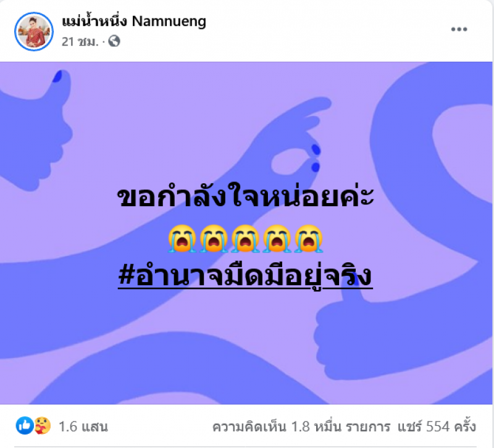Click the fourth crying emoji
The height and width of the screenshot is (448, 494).
[277, 239]
